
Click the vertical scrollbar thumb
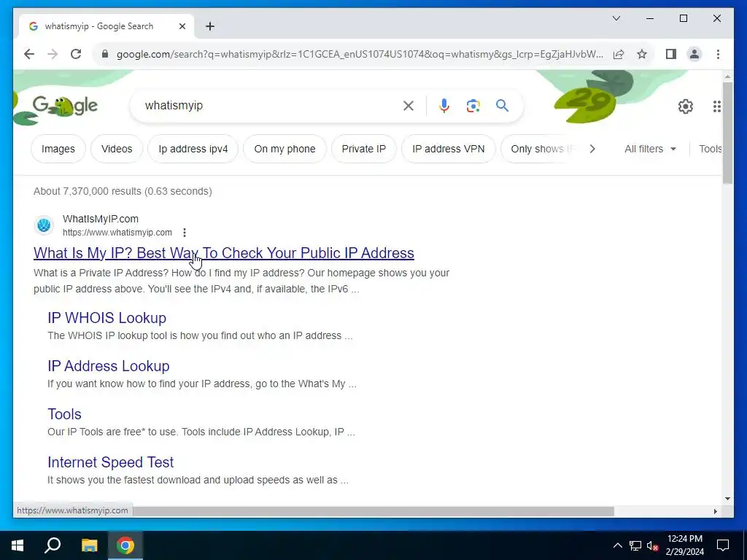(727, 133)
